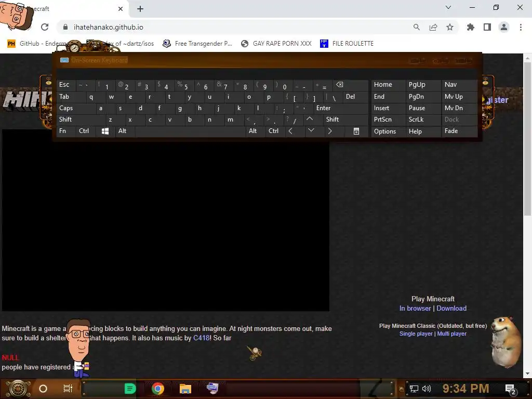Screen dimensions: 532x399
Task: Tap the Esc key on the keyboard
Action: 66,85
